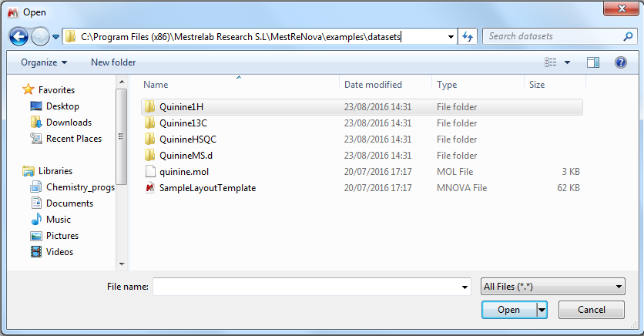
Task: Select the QuinineMS.d folder name
Action: click(x=186, y=156)
